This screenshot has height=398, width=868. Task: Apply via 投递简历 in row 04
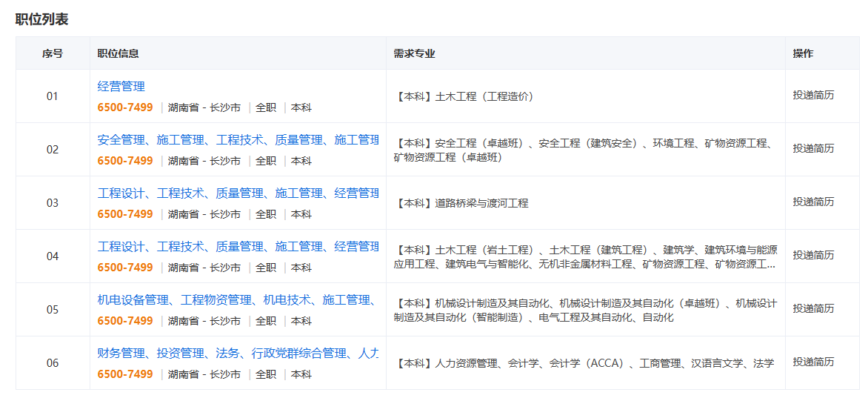[813, 255]
